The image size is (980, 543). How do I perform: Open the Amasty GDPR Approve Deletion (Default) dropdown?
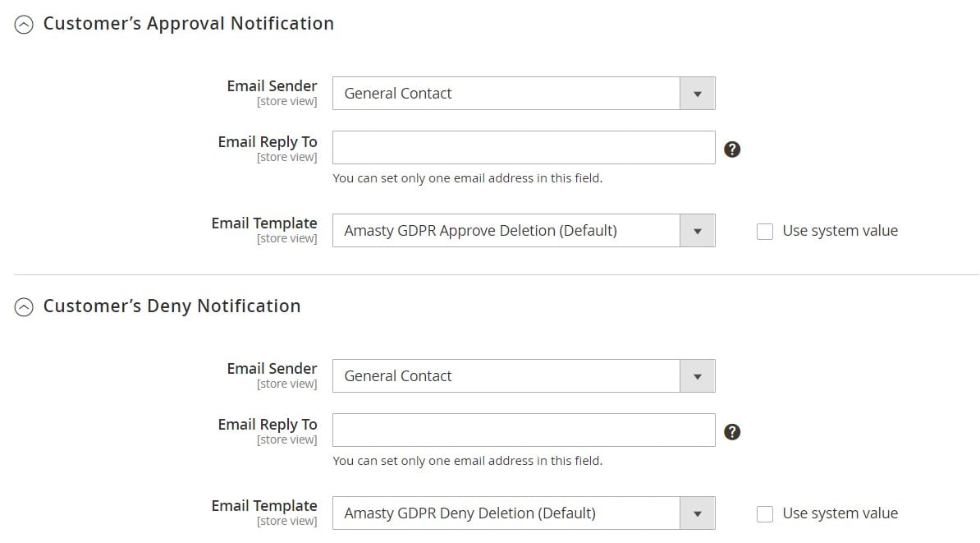click(524, 231)
